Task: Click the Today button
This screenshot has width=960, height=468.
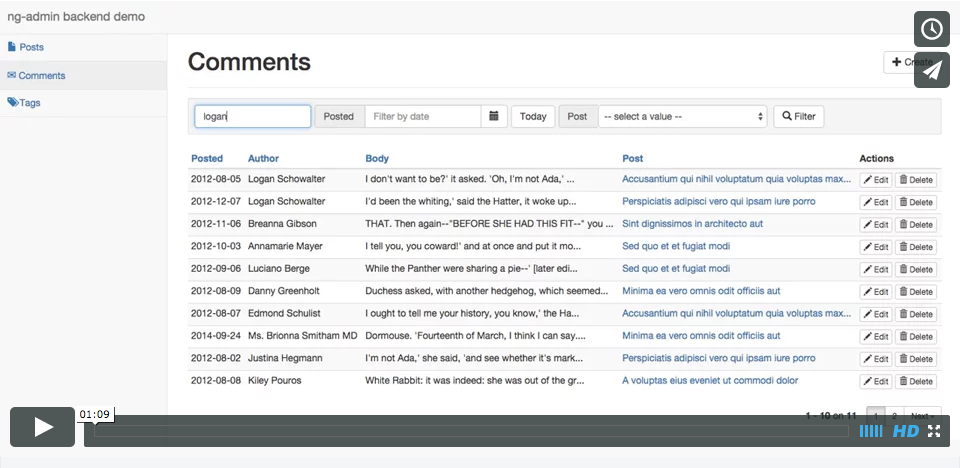Action: pyautogui.click(x=533, y=116)
